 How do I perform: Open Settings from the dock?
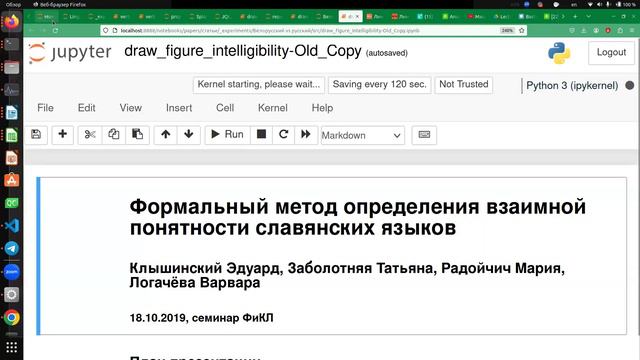tap(11, 295)
